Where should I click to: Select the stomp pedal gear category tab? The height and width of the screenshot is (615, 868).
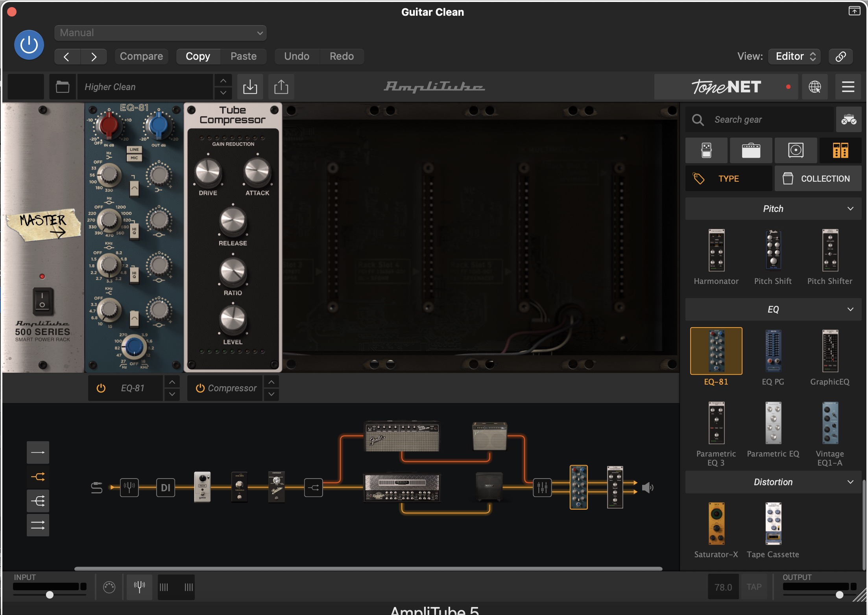(706, 150)
